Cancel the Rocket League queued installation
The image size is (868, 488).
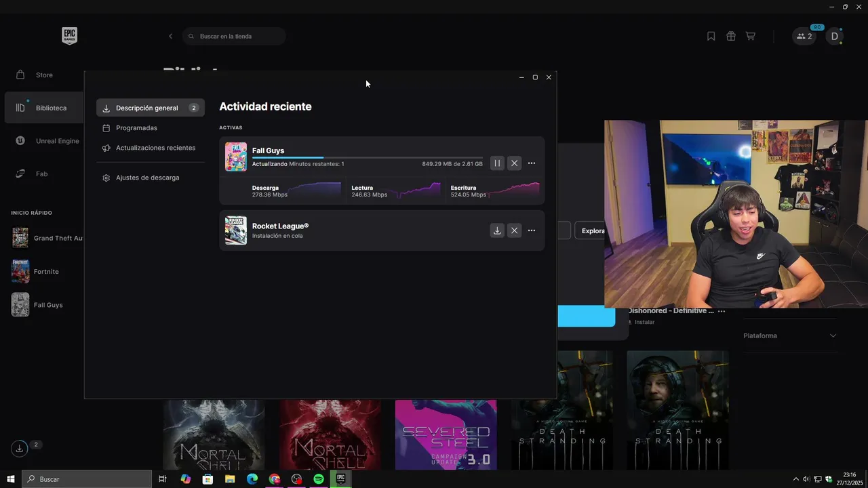(514, 230)
